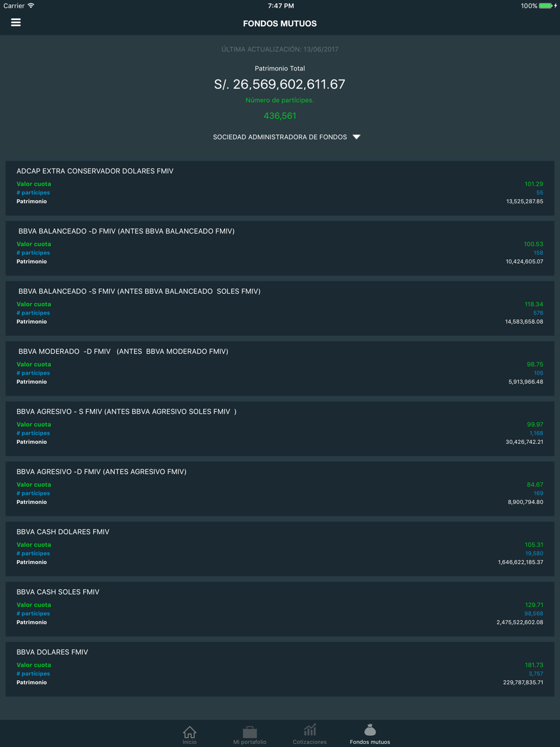Click Wi-Fi icon in status bar

(31, 6)
